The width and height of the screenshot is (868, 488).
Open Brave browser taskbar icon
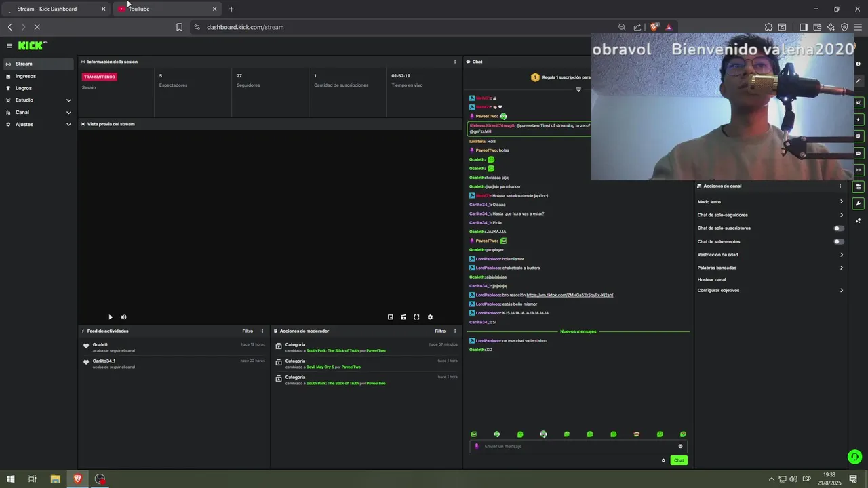78,479
